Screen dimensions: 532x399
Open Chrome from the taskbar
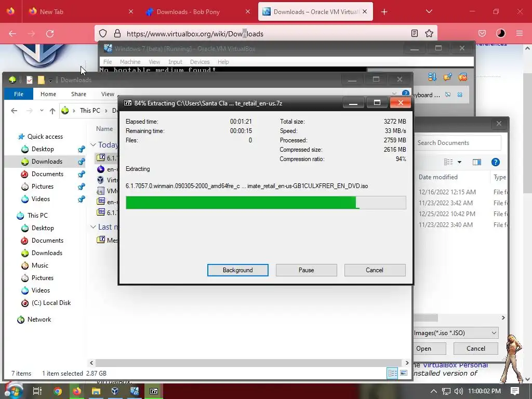(x=58, y=391)
